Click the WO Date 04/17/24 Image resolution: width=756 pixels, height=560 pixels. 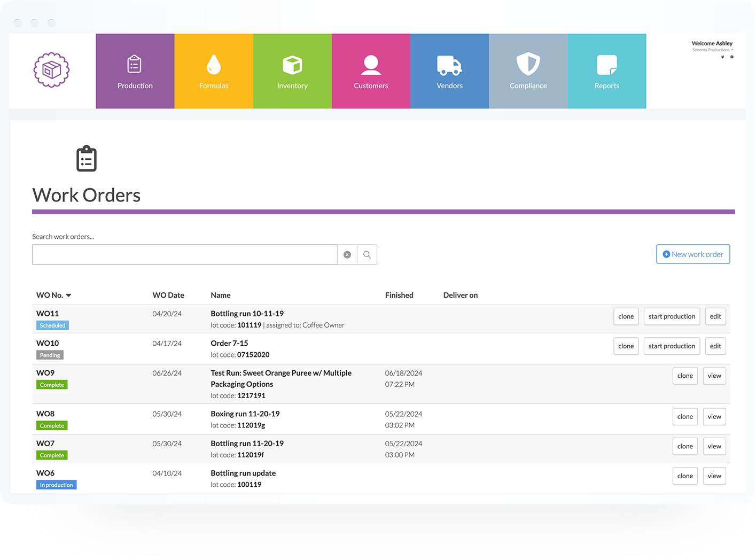[167, 344]
